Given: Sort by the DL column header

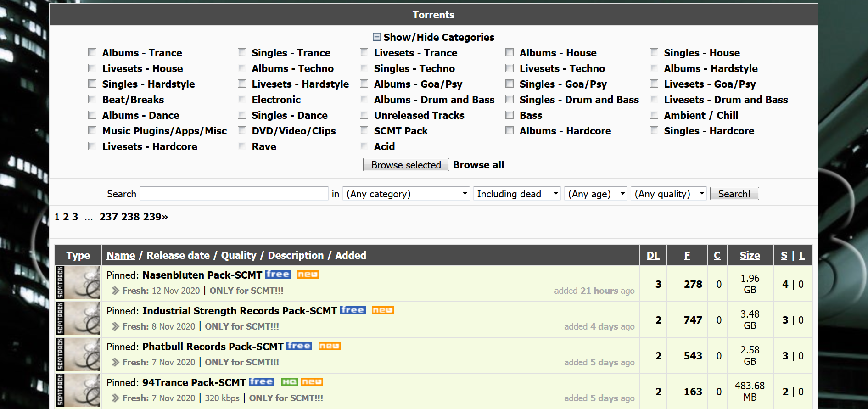Looking at the screenshot, I should pyautogui.click(x=653, y=255).
